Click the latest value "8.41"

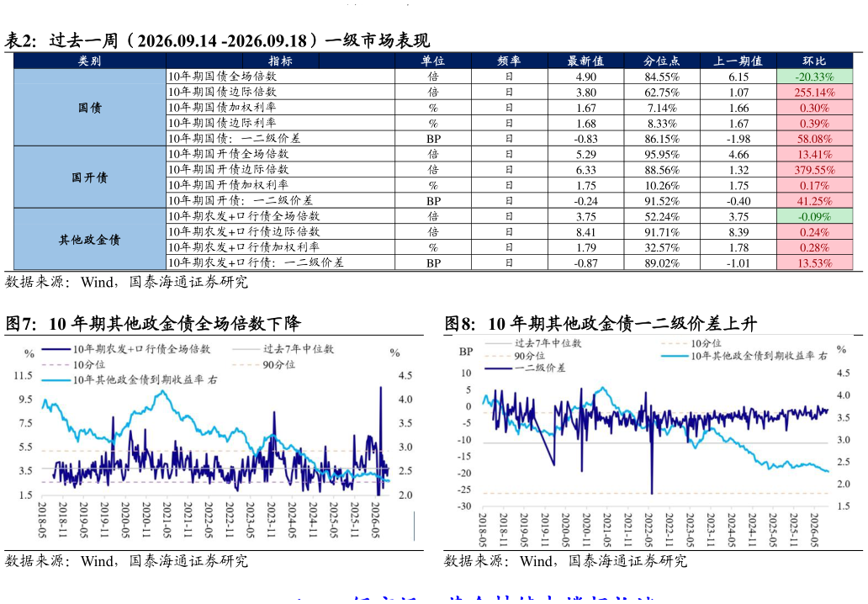[586, 232]
